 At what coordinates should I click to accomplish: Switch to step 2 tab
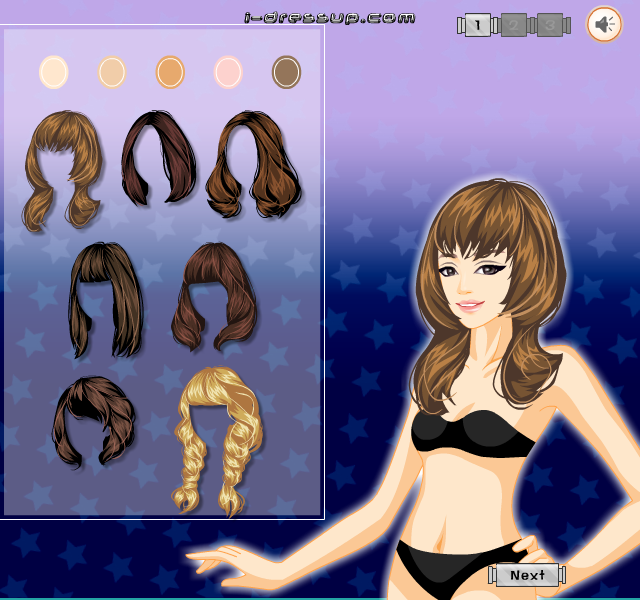513,25
